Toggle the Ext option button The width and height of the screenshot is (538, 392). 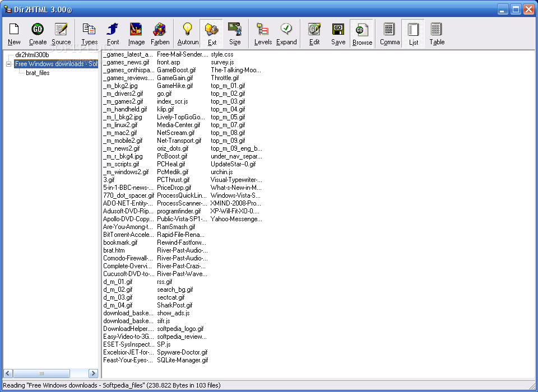(211, 34)
